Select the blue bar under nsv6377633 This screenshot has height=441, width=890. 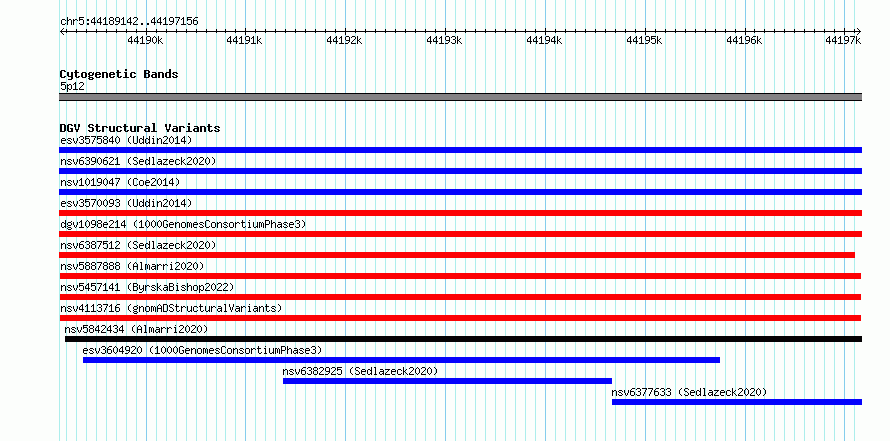pos(737,402)
